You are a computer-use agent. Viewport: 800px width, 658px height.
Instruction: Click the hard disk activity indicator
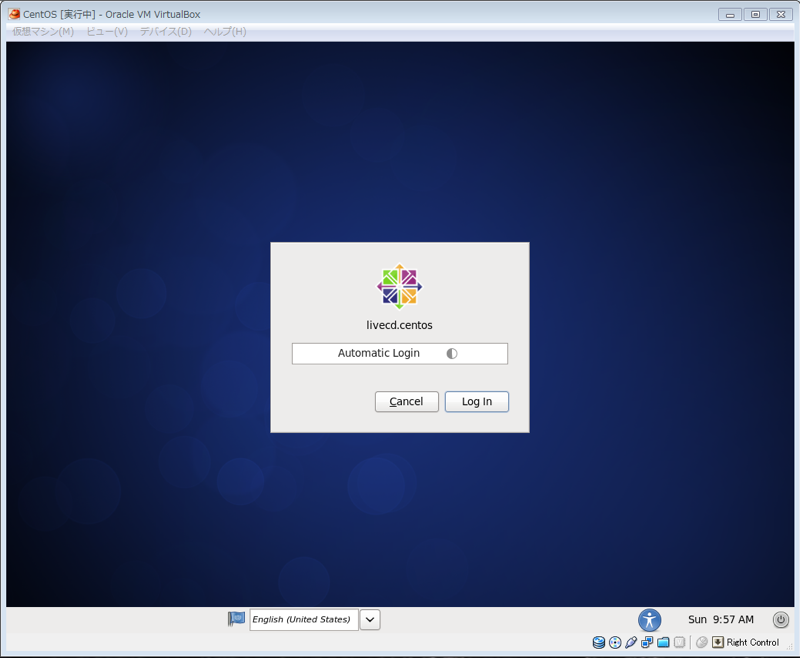(599, 642)
